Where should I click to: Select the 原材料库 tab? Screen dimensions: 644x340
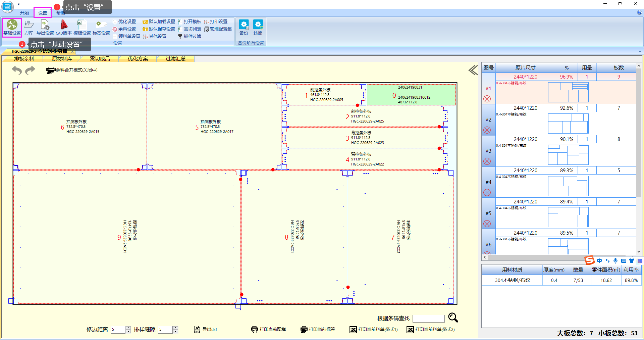[62, 59]
